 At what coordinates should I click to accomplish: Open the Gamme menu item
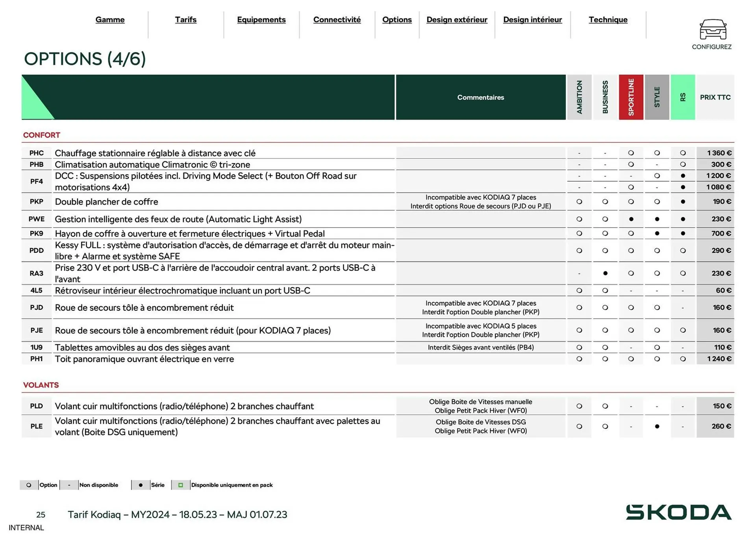coord(110,20)
